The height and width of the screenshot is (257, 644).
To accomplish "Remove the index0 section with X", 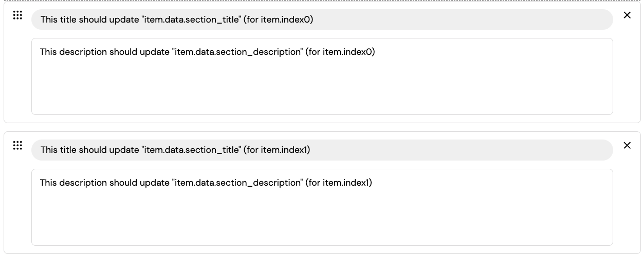I will [627, 15].
